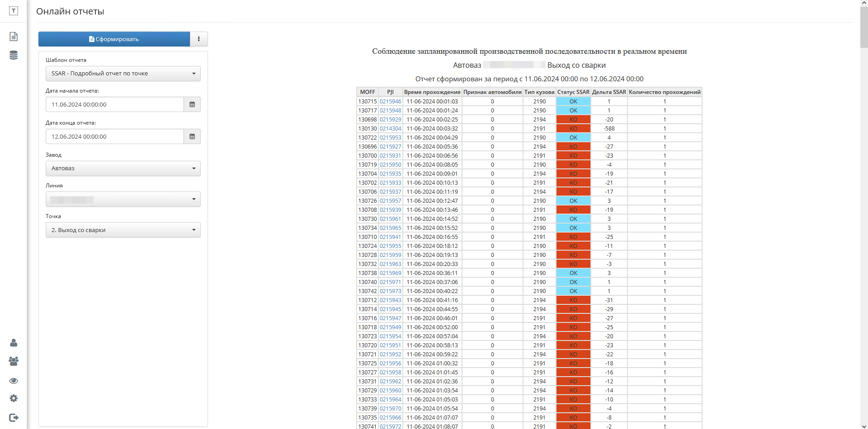Open PJI link 0215946

[390, 102]
